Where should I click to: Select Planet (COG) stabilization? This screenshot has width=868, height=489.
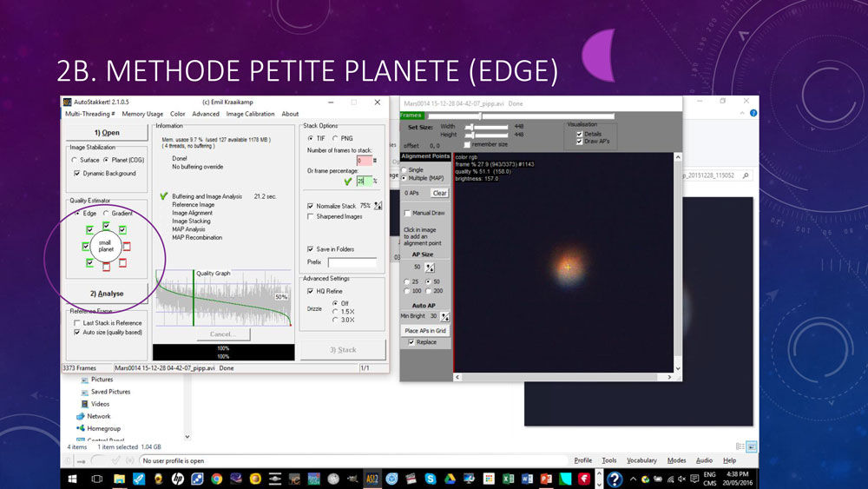pos(106,160)
